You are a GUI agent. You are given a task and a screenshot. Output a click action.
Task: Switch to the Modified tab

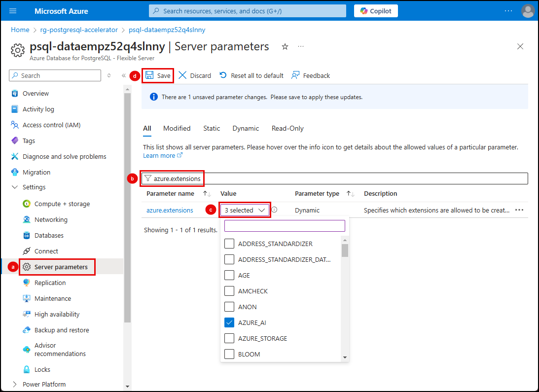177,129
